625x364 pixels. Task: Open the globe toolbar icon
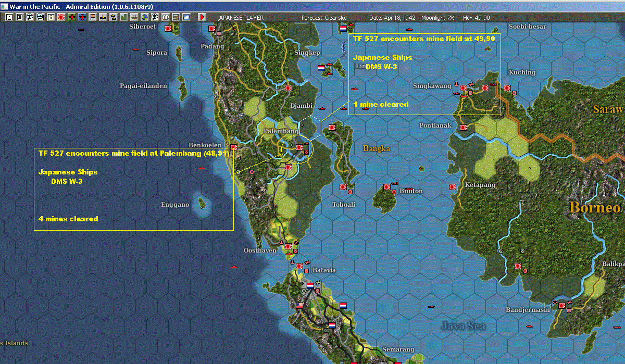tap(144, 17)
